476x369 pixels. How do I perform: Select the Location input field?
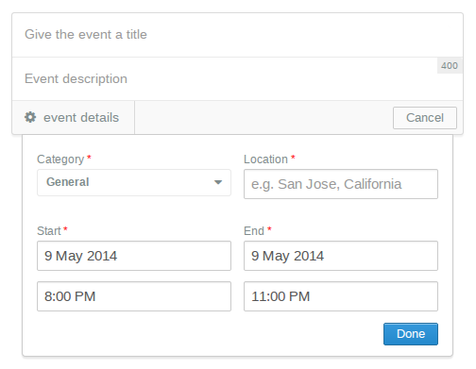pos(341,184)
